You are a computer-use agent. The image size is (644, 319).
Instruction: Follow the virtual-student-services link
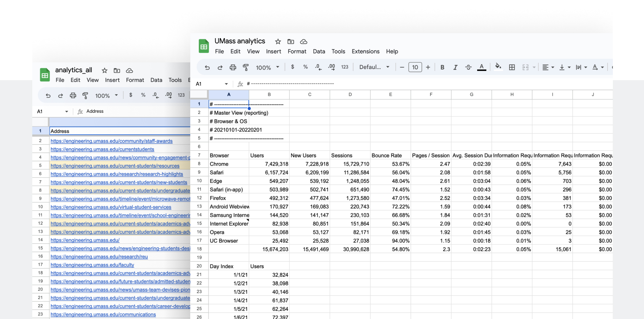(x=111, y=207)
